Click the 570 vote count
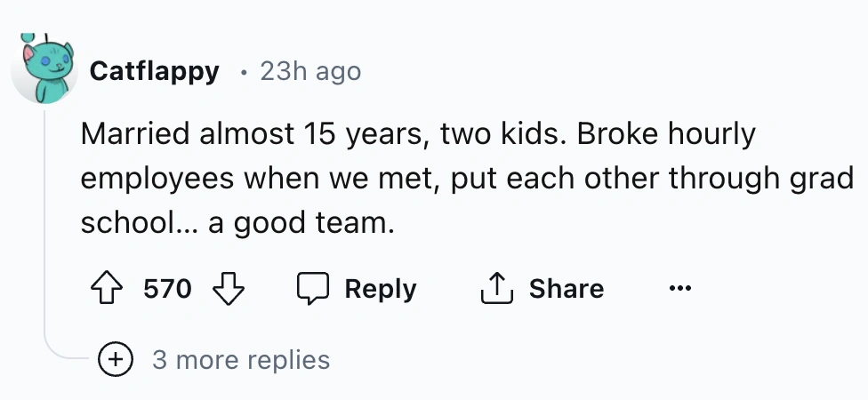 point(167,289)
